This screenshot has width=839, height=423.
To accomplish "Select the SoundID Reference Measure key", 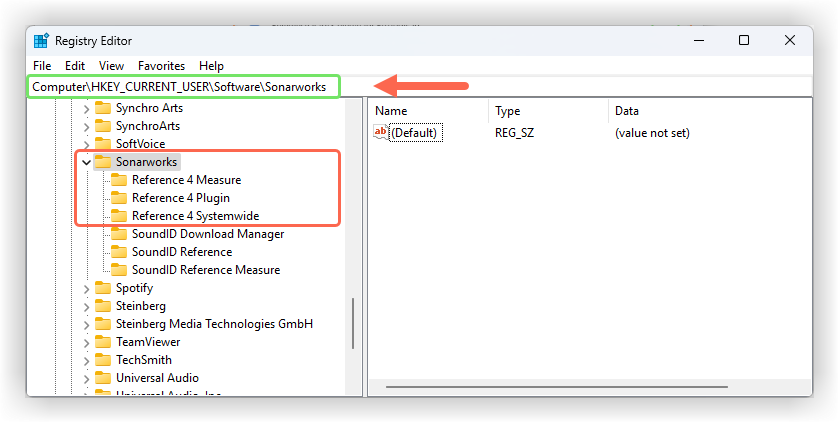I will tap(206, 270).
